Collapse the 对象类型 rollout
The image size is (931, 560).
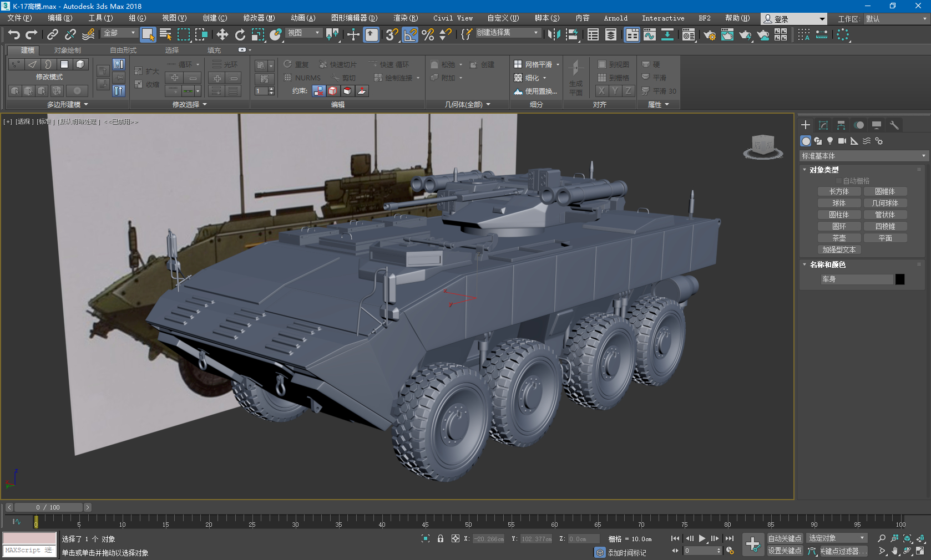(824, 170)
